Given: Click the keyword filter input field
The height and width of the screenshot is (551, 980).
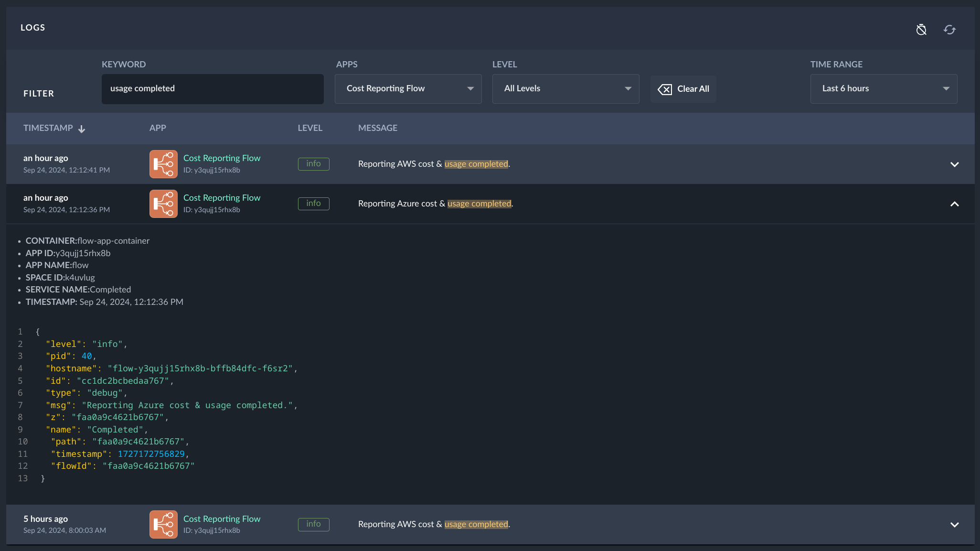Looking at the screenshot, I should pos(213,89).
